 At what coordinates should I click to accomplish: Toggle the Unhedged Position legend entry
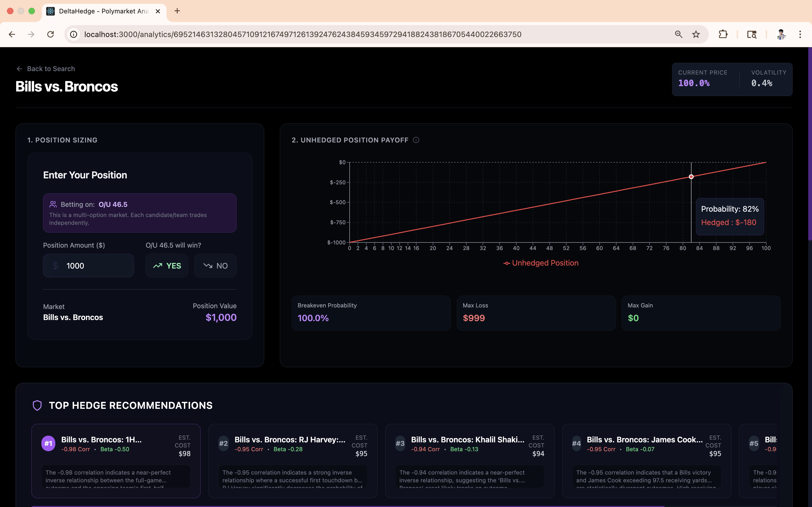(541, 263)
